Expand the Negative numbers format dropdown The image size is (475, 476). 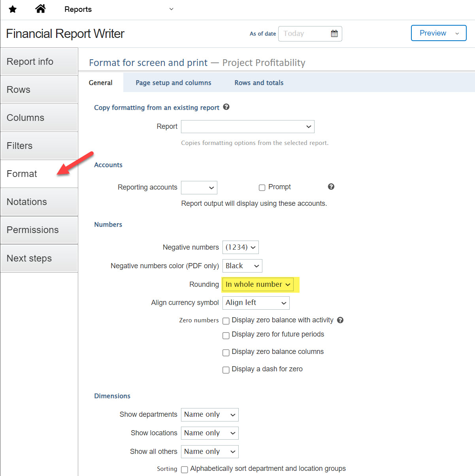point(240,247)
